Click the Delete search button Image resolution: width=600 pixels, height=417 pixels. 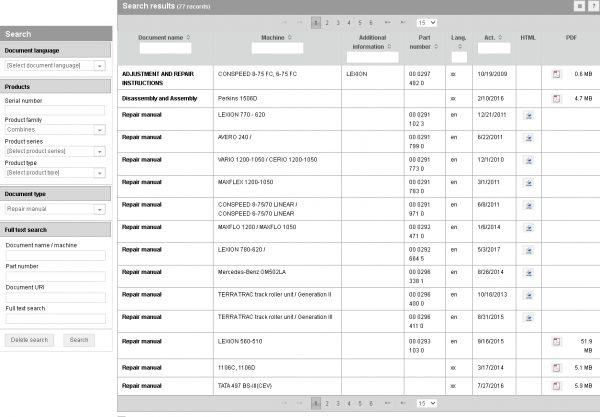[29, 340]
